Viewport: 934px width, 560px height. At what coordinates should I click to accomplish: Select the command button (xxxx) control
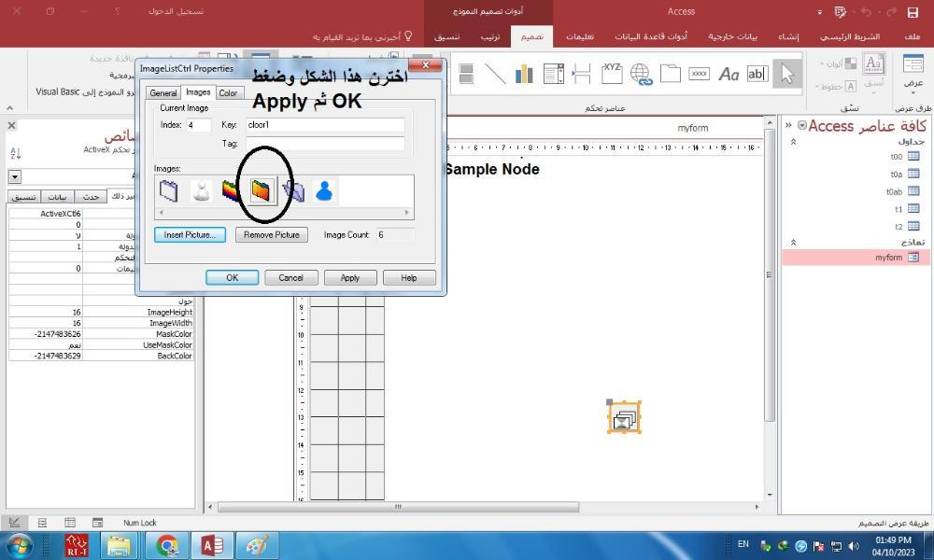(700, 74)
